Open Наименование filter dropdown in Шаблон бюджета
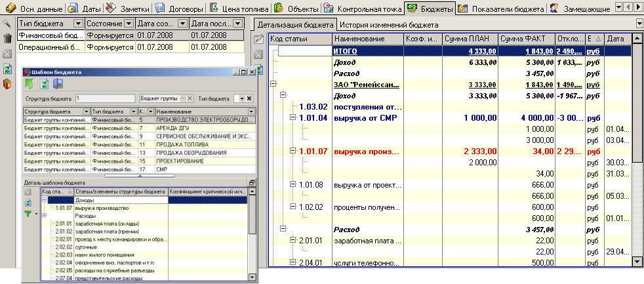The height and width of the screenshot is (284, 644). coord(251,112)
